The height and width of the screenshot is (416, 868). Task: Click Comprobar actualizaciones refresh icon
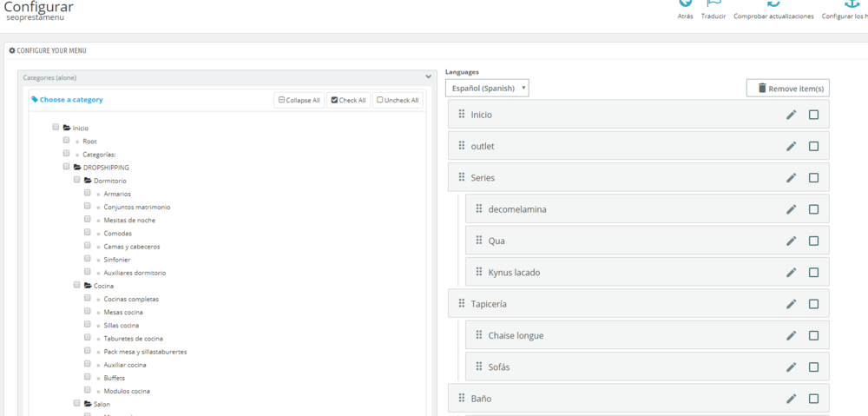tap(773, 3)
